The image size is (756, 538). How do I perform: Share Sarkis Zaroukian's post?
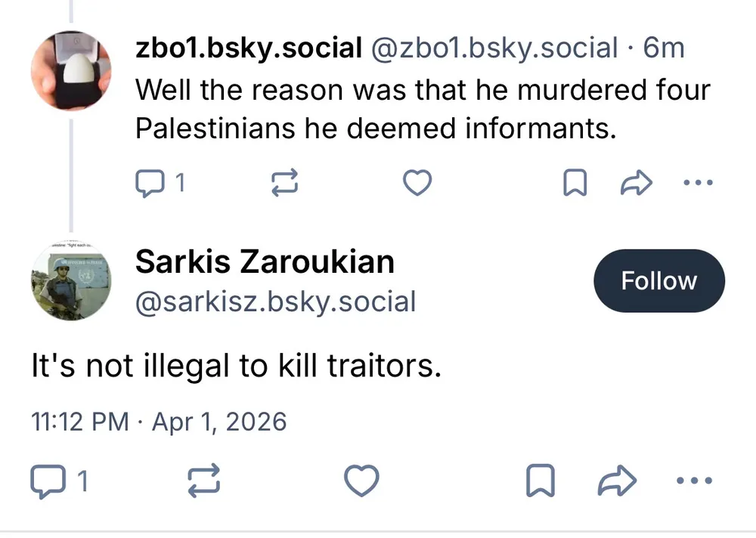[615, 481]
